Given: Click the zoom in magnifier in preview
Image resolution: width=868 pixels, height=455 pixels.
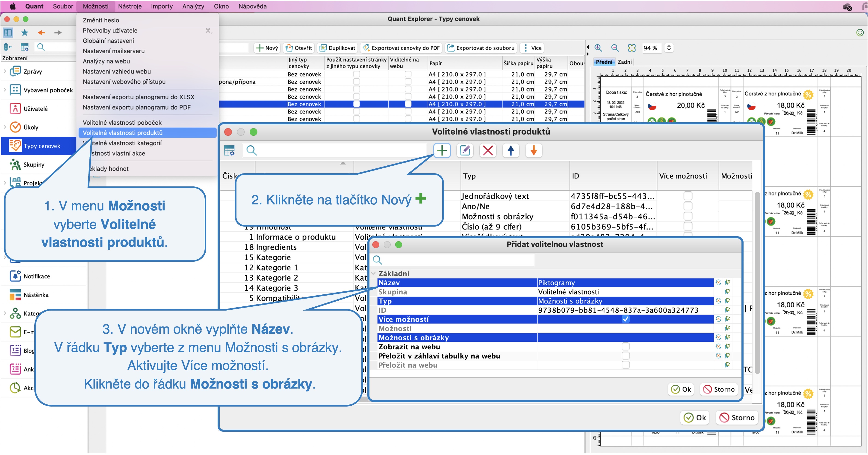Looking at the screenshot, I should click(598, 48).
